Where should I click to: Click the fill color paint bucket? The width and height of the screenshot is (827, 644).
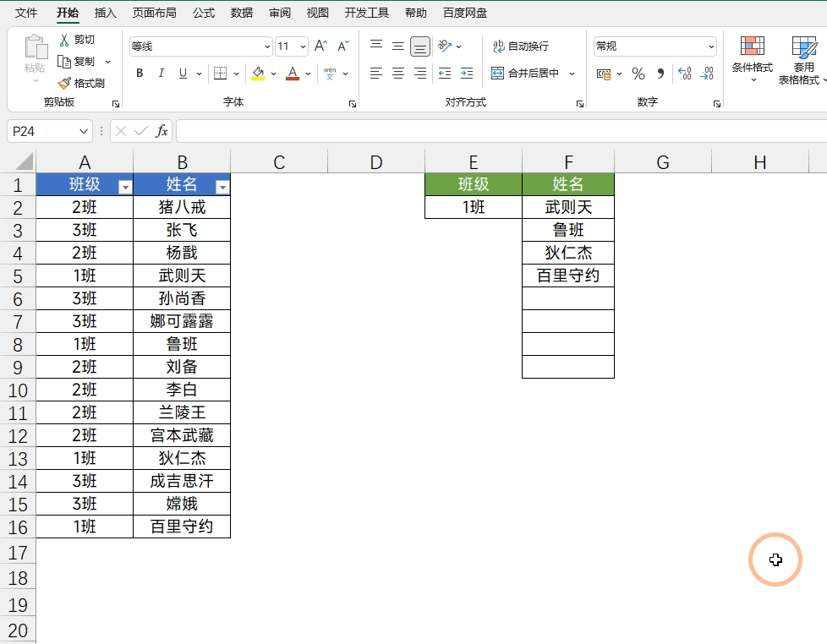pos(258,74)
